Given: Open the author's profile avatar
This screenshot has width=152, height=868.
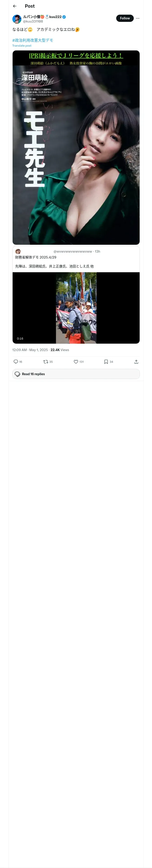Looking at the screenshot, I should [17, 19].
